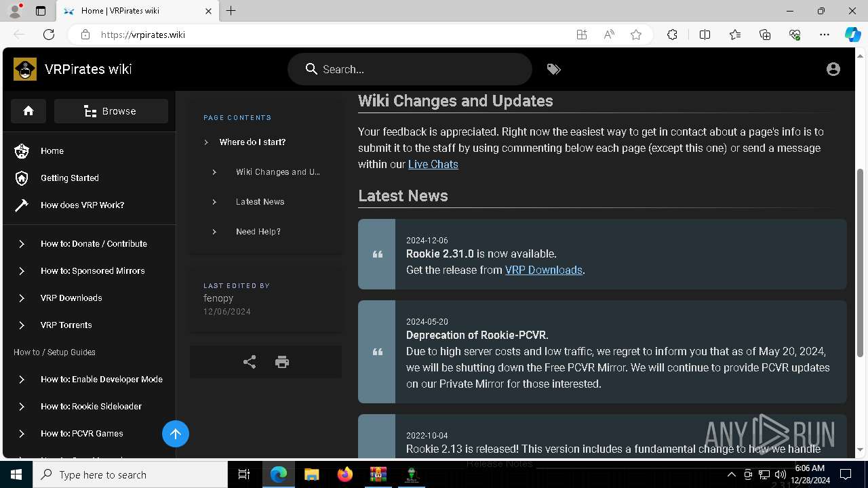
Task: Go to wiki home via house button
Action: [28, 111]
